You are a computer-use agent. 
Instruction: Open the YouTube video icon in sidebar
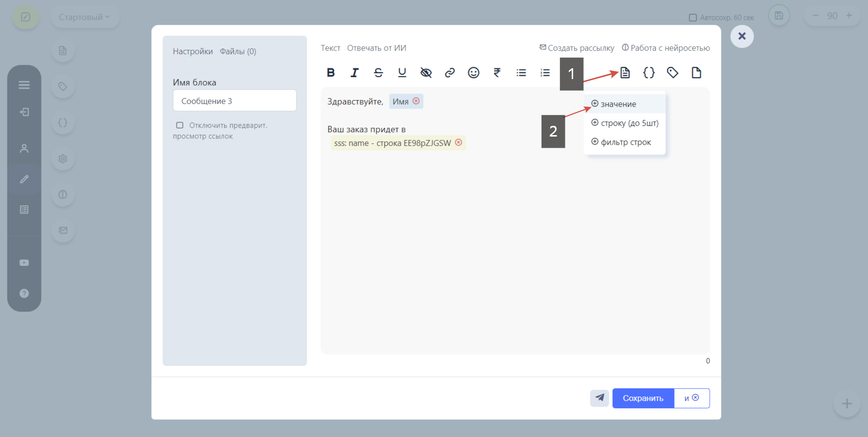[24, 263]
